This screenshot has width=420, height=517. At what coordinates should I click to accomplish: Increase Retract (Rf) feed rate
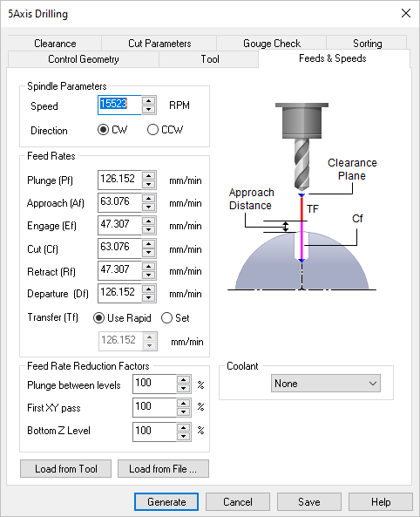coord(149,267)
